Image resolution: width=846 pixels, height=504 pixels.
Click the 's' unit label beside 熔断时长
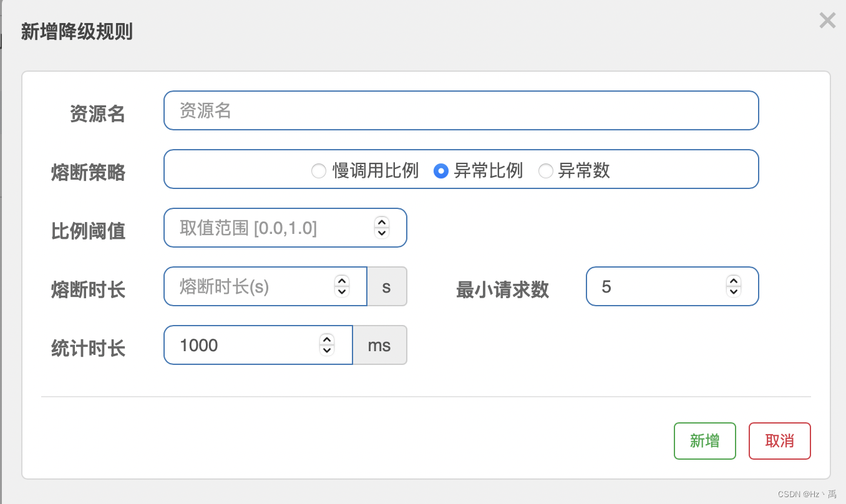pos(387,286)
